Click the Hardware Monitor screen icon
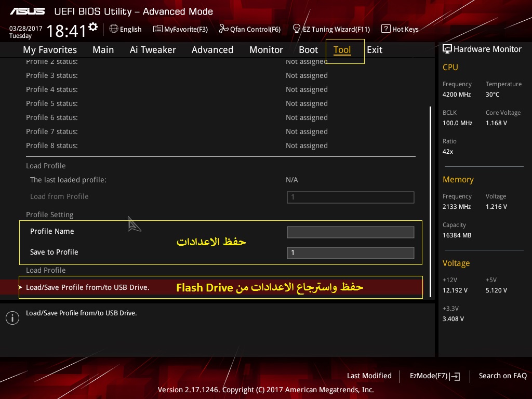The image size is (532, 399). (447, 49)
